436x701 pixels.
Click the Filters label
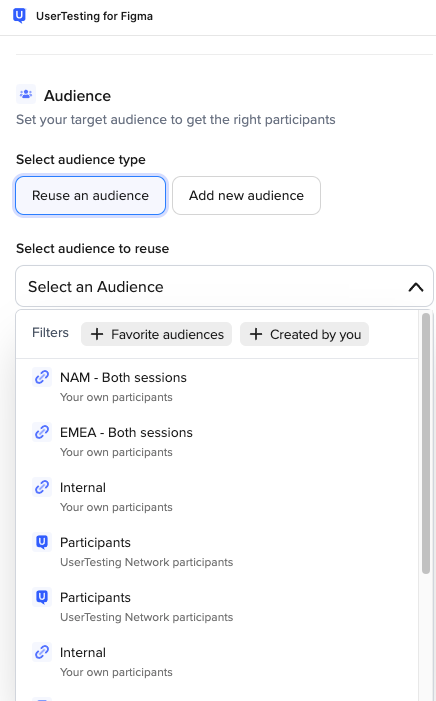click(51, 333)
